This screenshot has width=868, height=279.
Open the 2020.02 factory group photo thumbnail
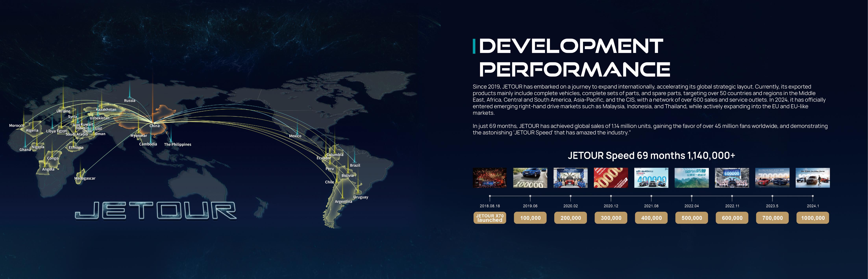(570, 178)
